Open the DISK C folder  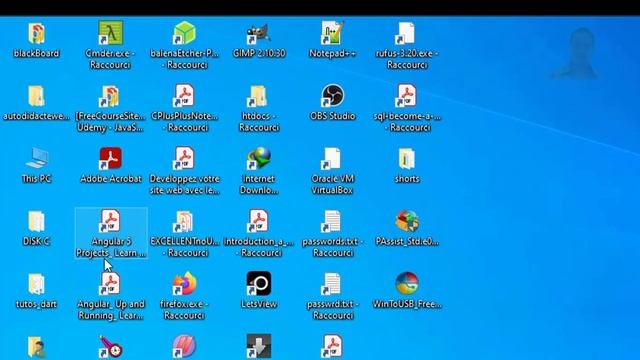pos(36,222)
